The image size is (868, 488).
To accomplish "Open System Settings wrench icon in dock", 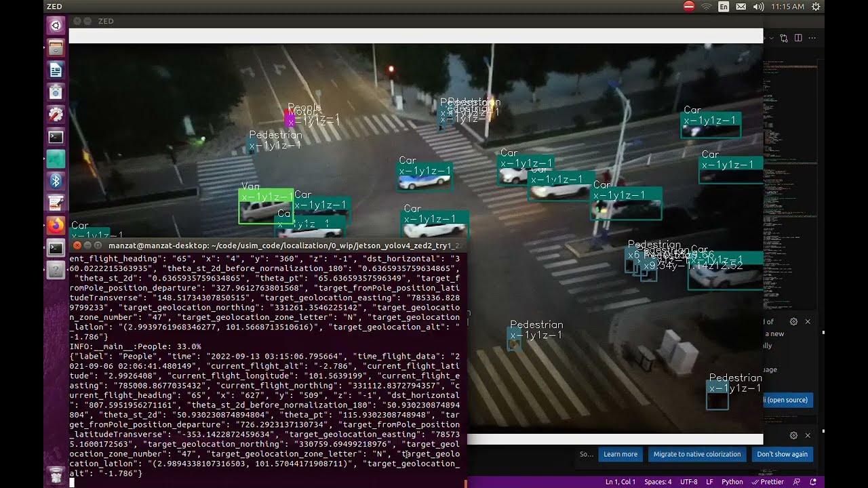I will pyautogui.click(x=56, y=114).
